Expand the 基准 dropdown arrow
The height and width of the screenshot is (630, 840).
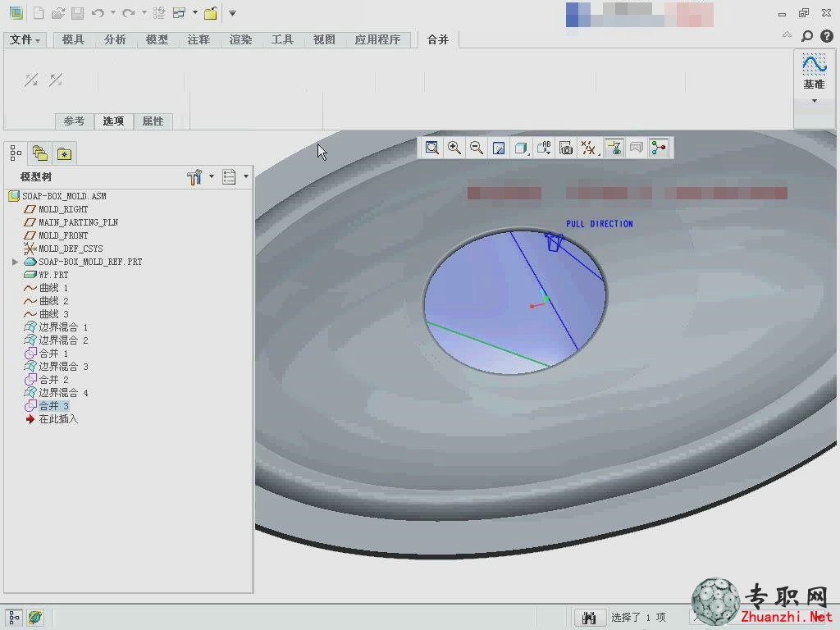[x=815, y=101]
